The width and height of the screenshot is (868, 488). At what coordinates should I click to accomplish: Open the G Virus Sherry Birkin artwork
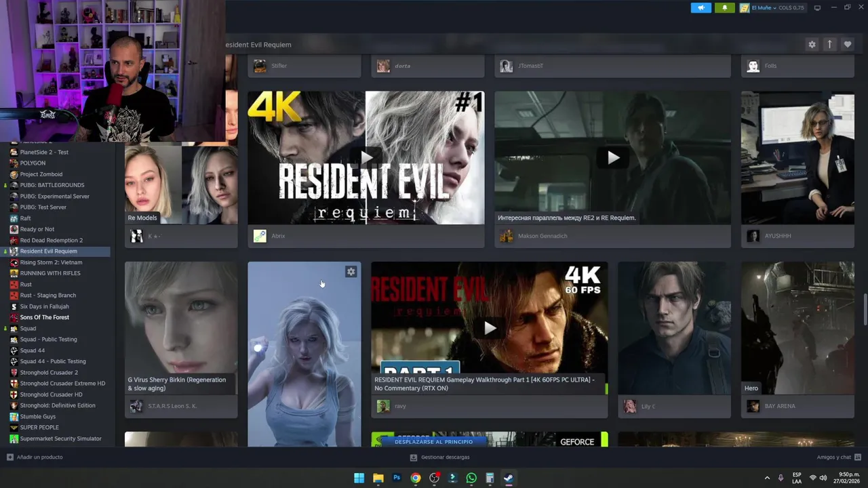tap(181, 328)
